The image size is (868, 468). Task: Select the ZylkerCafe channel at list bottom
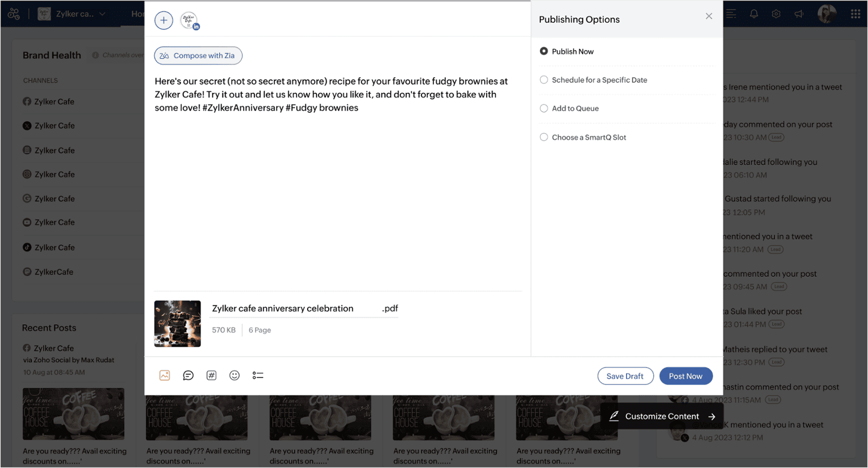click(x=48, y=271)
